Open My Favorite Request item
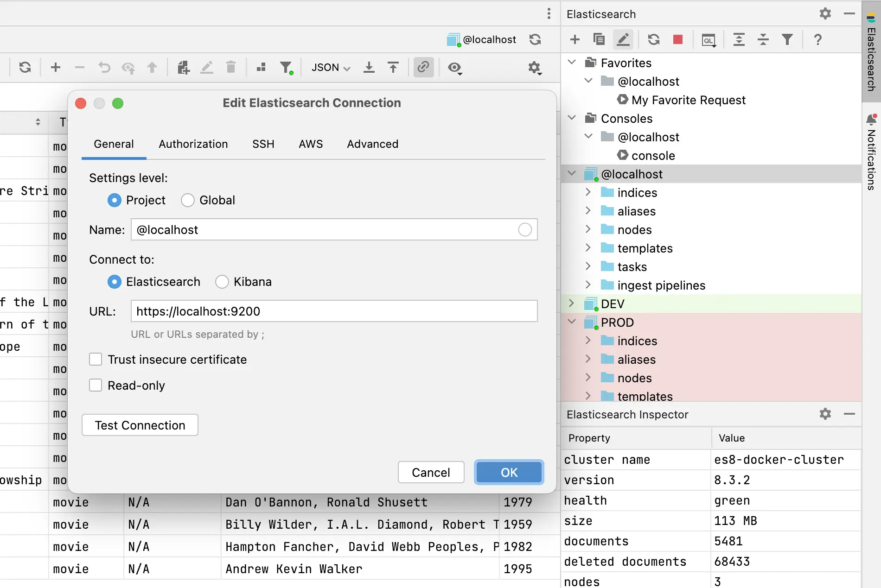The height and width of the screenshot is (588, 881). click(688, 100)
